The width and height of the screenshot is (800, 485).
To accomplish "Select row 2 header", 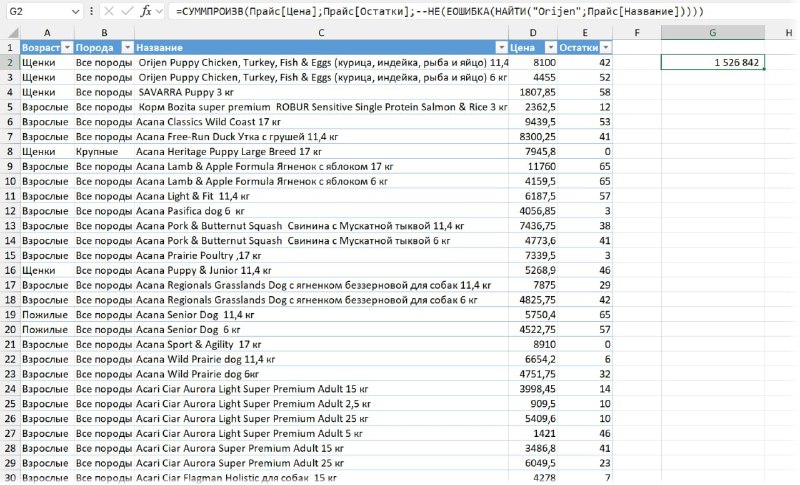I will (10, 62).
